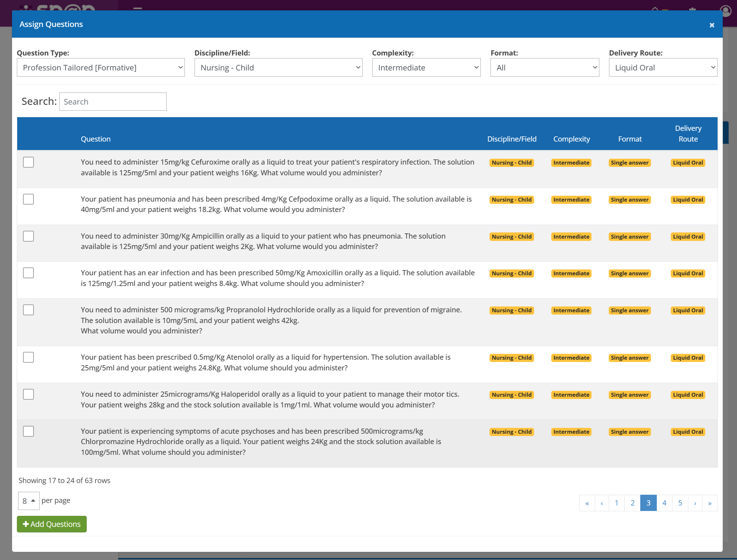737x560 pixels.
Task: Open rows per page selector
Action: point(29,501)
